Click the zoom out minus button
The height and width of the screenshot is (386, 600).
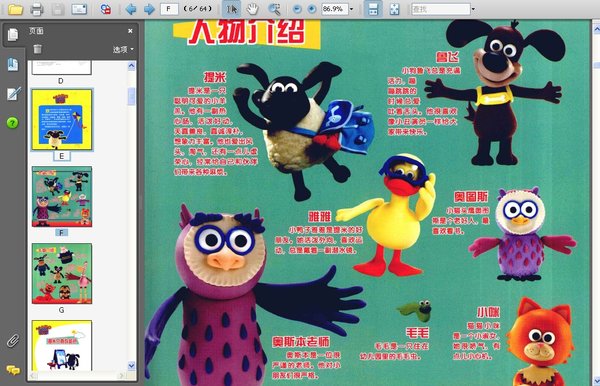click(297, 9)
